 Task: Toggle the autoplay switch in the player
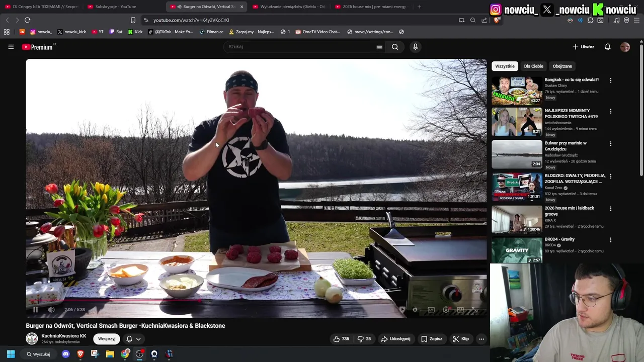pos(415,310)
